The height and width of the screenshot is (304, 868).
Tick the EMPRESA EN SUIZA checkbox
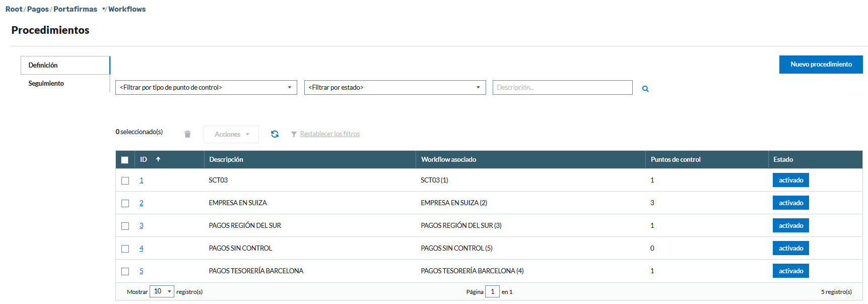pyautogui.click(x=125, y=203)
